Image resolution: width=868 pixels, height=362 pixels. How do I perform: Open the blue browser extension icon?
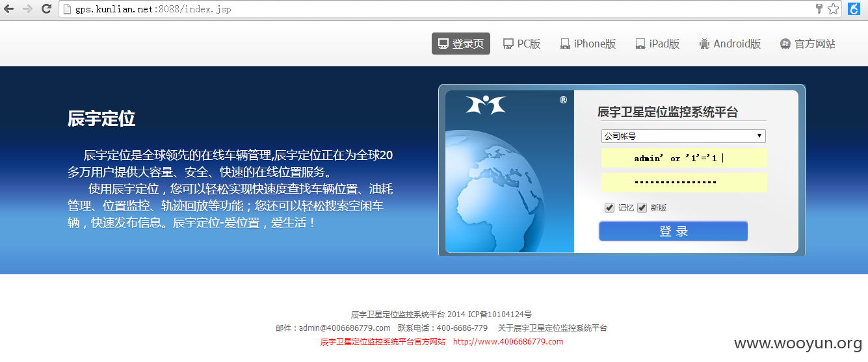tap(854, 9)
